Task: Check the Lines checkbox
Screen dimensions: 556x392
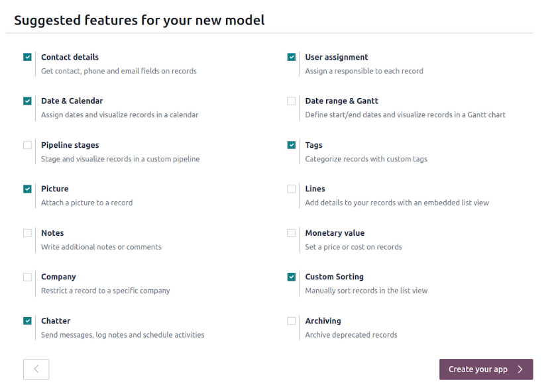Action: coord(292,188)
